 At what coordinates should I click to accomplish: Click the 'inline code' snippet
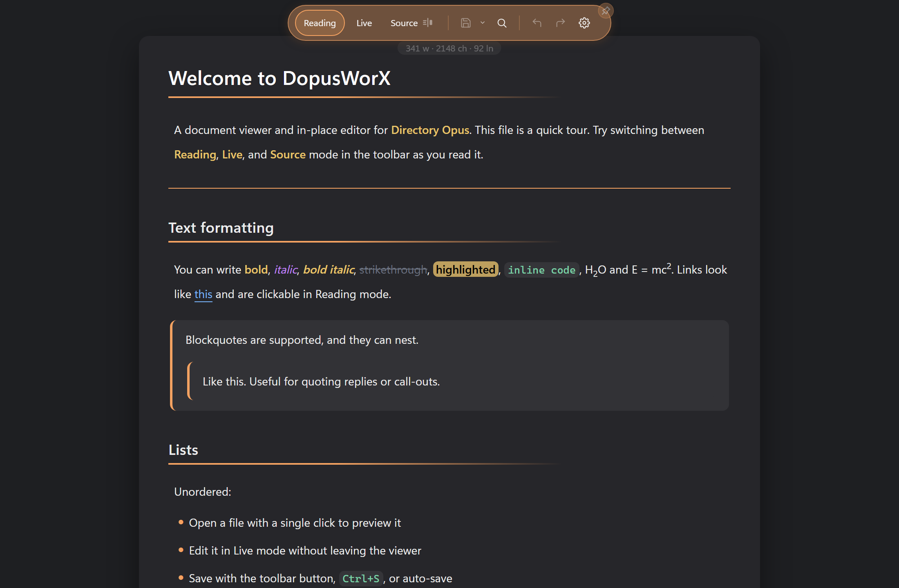click(x=541, y=270)
